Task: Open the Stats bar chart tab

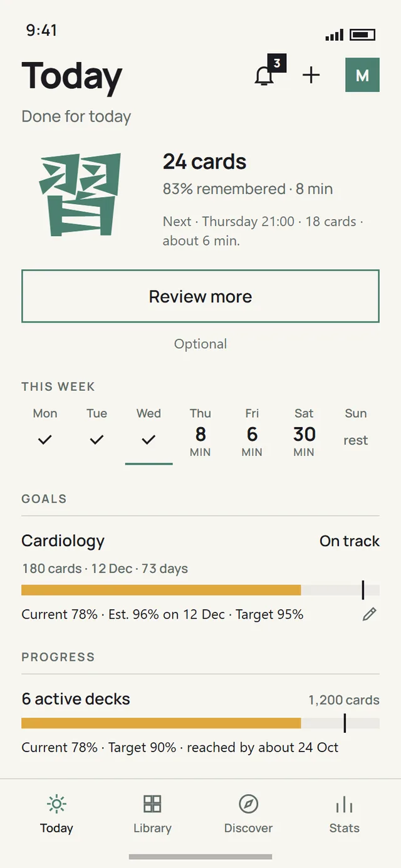Action: [345, 814]
